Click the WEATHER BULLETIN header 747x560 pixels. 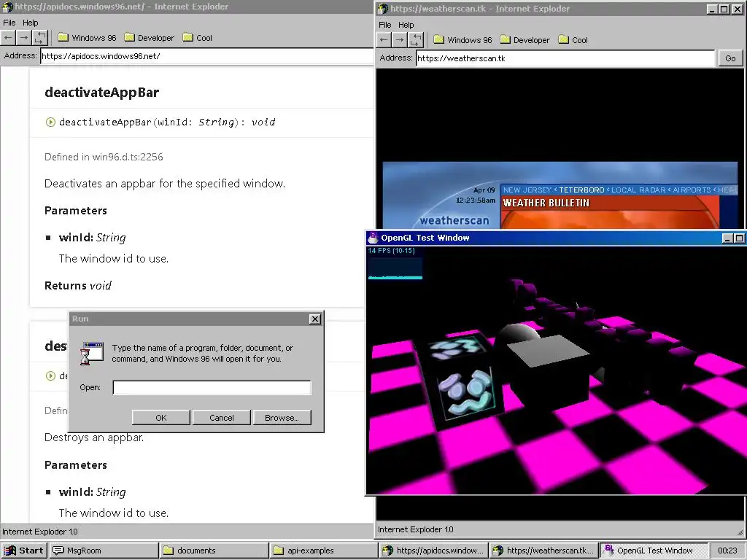pos(546,203)
